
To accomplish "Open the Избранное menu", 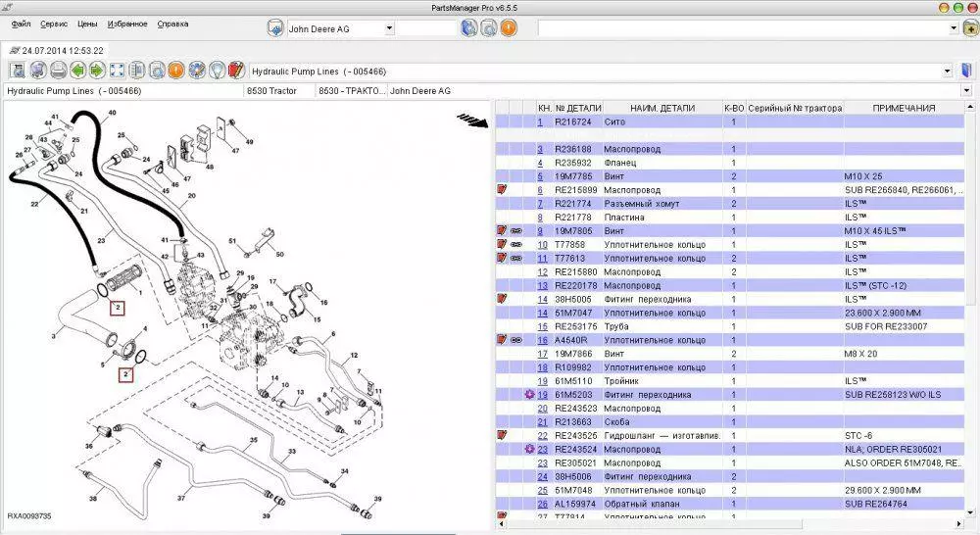I will [x=127, y=24].
